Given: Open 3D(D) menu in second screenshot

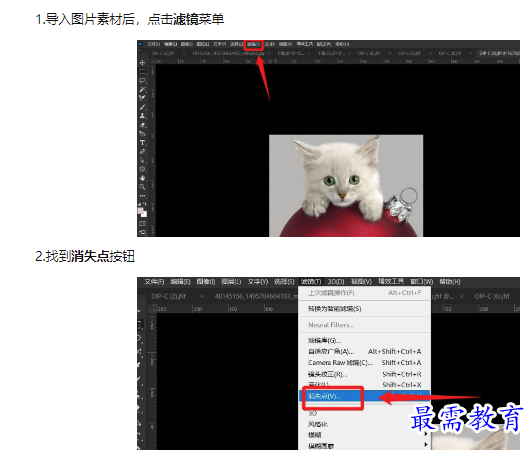Looking at the screenshot, I should 336,282.
